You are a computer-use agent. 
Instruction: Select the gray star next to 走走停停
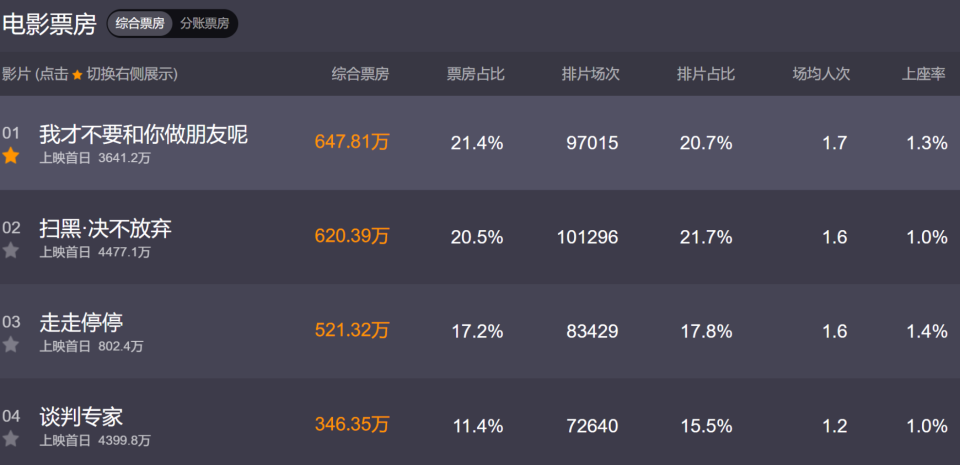[x=11, y=344]
